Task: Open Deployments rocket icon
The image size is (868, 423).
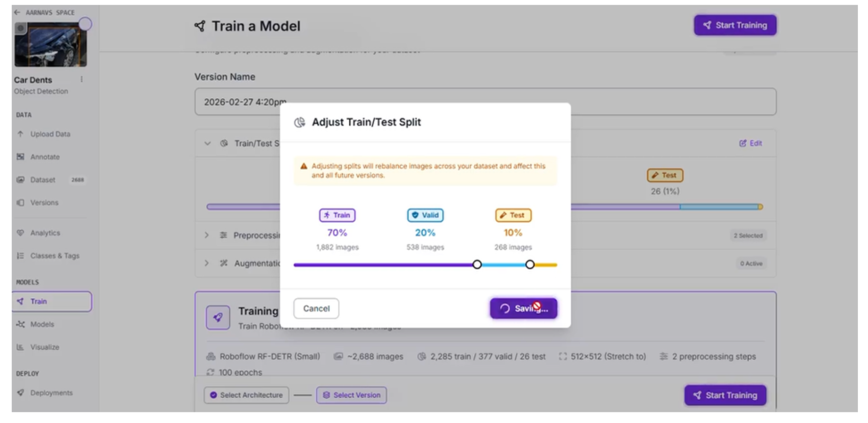Action: pyautogui.click(x=21, y=393)
